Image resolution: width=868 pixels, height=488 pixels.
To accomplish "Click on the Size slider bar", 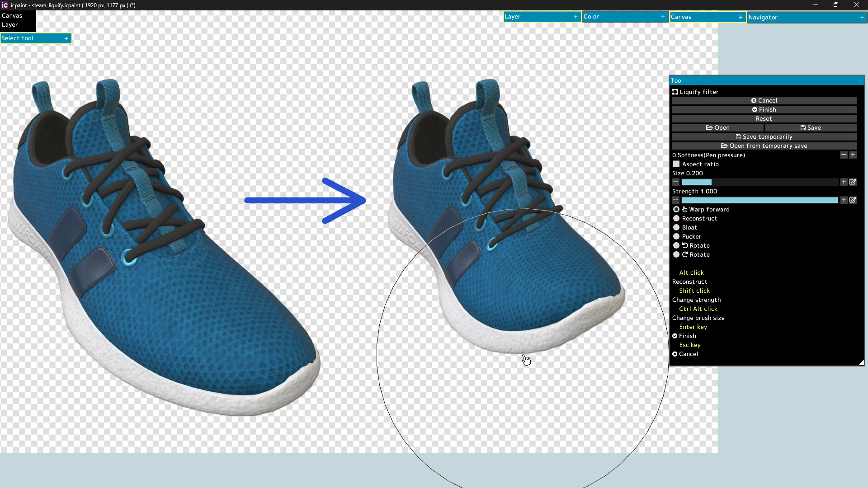I will (759, 182).
